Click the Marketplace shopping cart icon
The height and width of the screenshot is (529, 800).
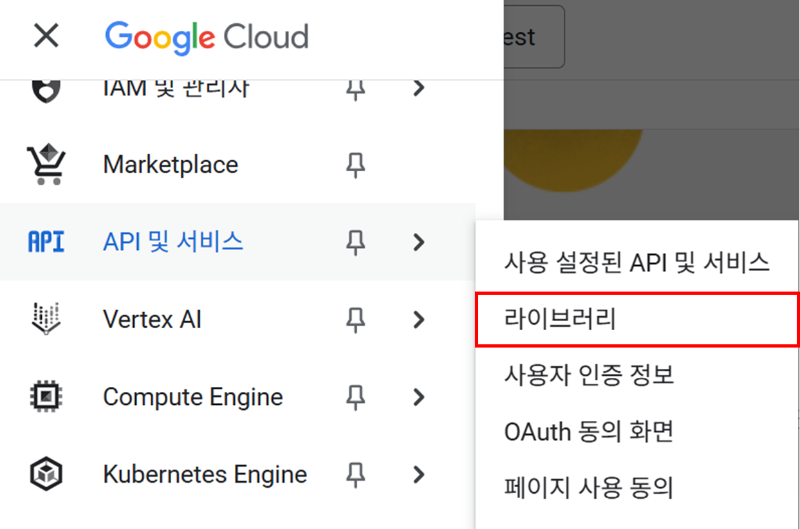(46, 164)
